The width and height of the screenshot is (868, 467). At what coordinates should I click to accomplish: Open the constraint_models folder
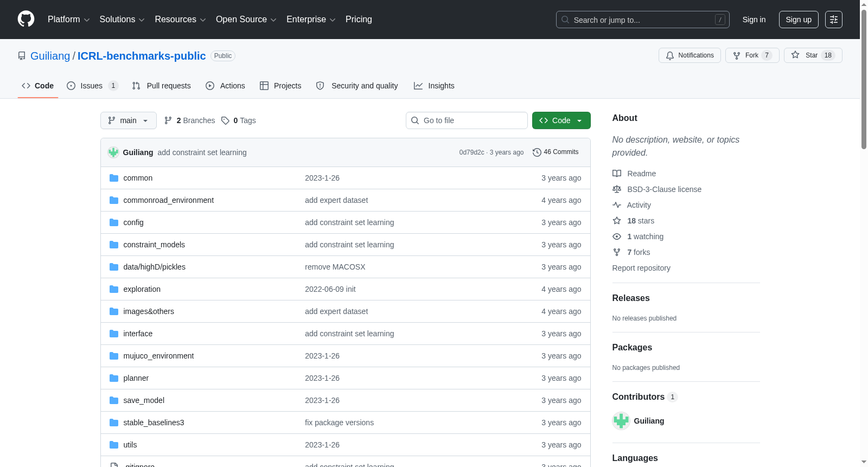[154, 245]
